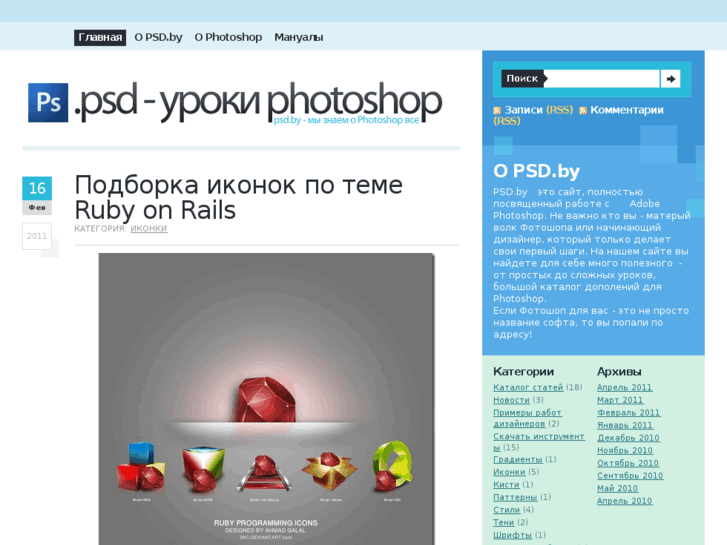Viewport: 727px width, 545px height.
Task: Click the 2011 year box
Action: [37, 236]
